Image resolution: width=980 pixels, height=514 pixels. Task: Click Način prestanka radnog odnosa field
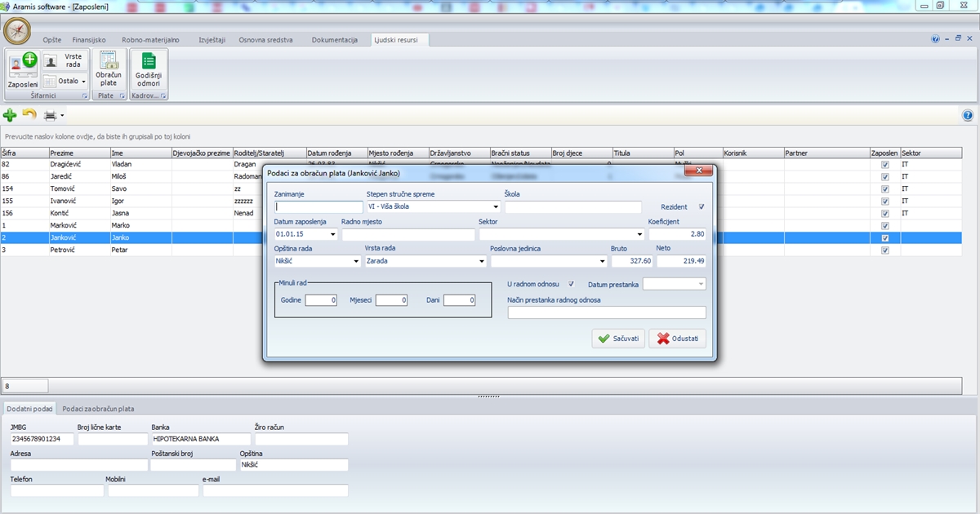607,312
